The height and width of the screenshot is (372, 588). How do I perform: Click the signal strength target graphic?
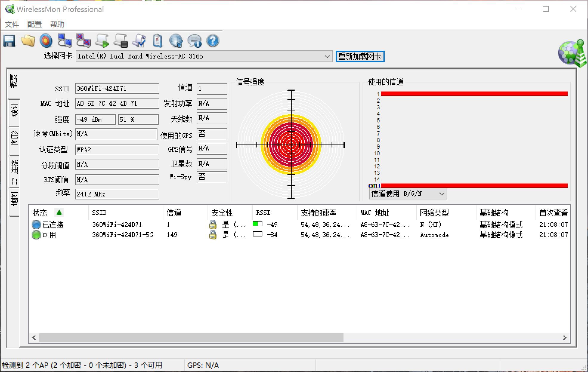[291, 145]
